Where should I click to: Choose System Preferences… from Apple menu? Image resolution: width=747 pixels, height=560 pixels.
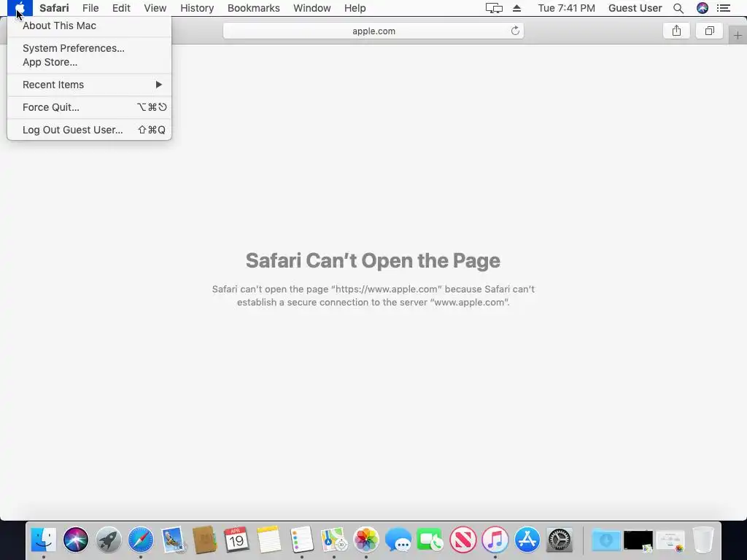[89, 48]
